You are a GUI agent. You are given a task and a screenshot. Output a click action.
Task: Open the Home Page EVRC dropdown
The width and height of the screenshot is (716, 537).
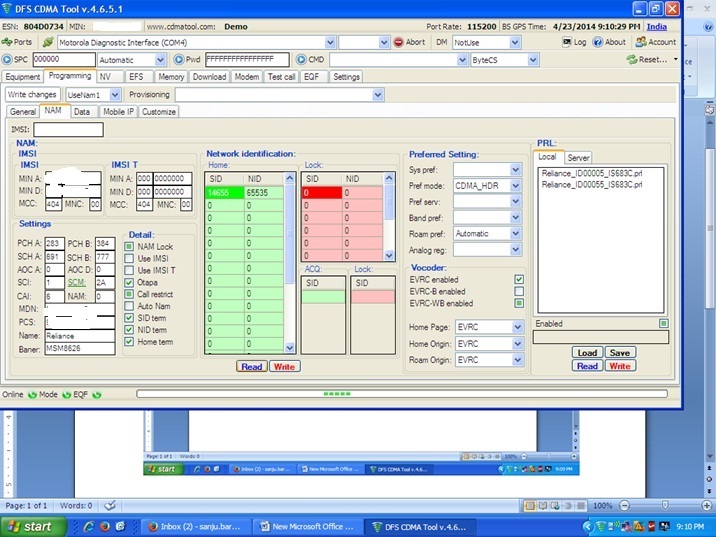tap(516, 327)
